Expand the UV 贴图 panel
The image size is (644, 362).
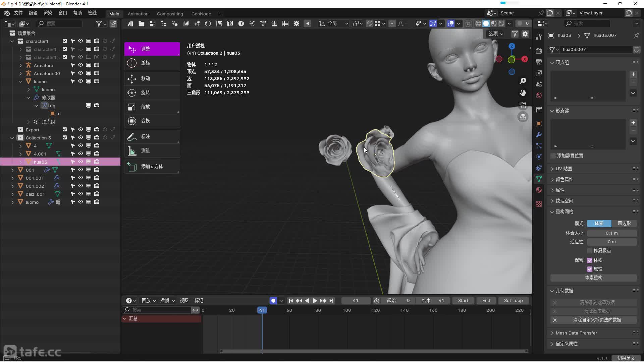tap(563, 169)
